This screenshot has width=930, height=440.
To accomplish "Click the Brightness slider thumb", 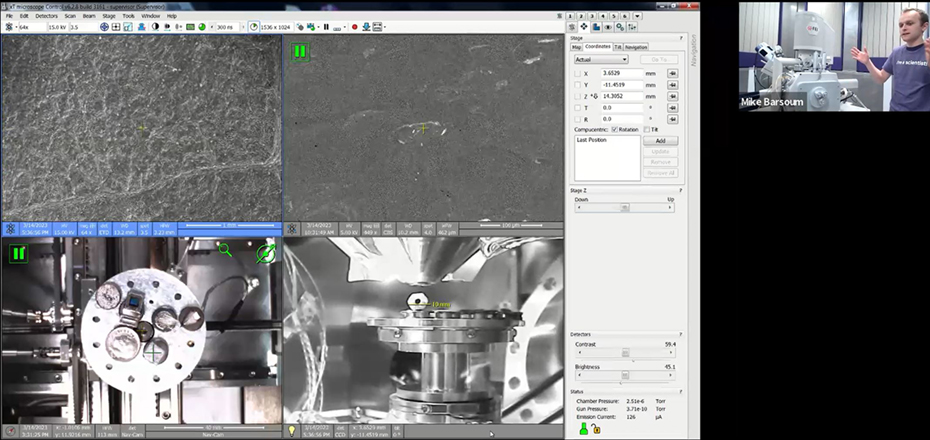I will (x=625, y=375).
